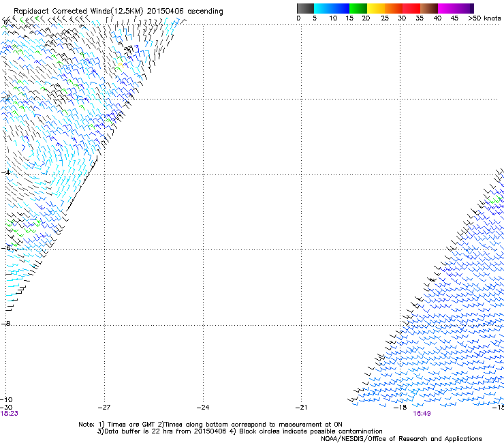Click the latitude axis label -4
504x443 pixels.
point(5,172)
